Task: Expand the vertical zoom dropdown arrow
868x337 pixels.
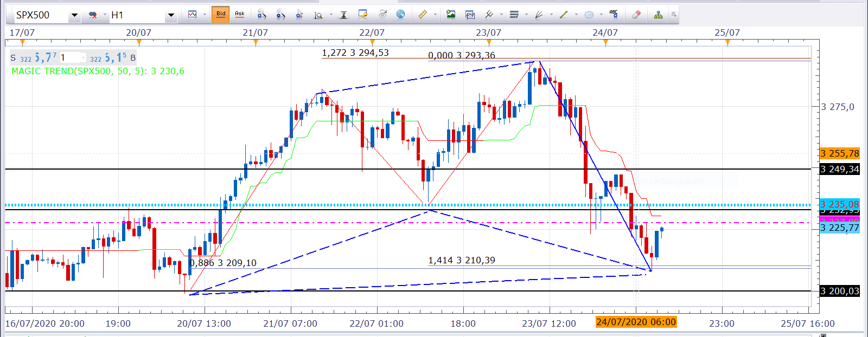Action: [331, 15]
